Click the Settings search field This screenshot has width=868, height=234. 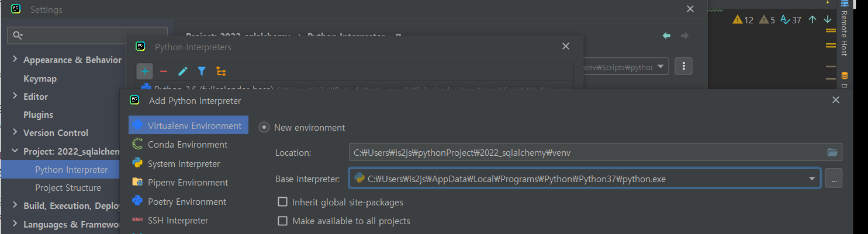(87, 36)
